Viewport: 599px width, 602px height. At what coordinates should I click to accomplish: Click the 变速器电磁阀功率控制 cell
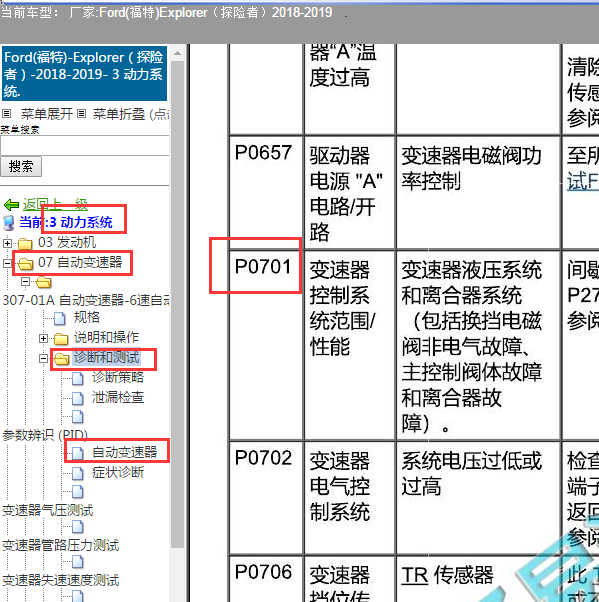point(478,192)
